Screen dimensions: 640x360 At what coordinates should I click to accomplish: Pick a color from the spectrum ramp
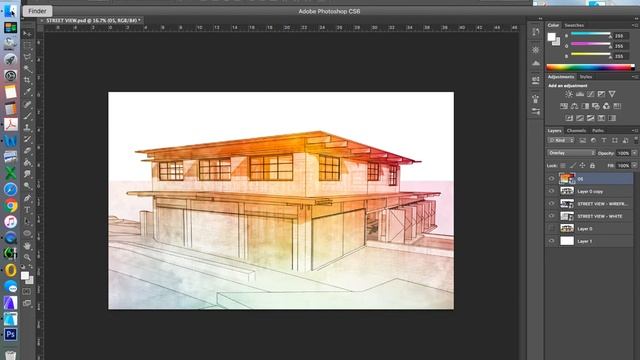(x=591, y=68)
